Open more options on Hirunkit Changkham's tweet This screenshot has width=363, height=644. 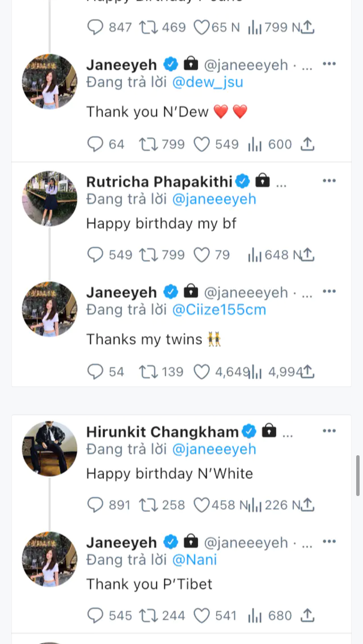pos(329,431)
